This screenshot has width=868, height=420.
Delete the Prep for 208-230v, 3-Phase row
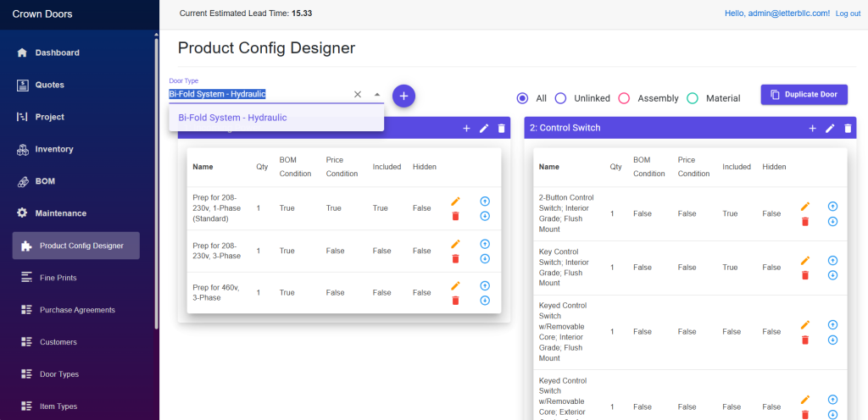click(x=455, y=258)
